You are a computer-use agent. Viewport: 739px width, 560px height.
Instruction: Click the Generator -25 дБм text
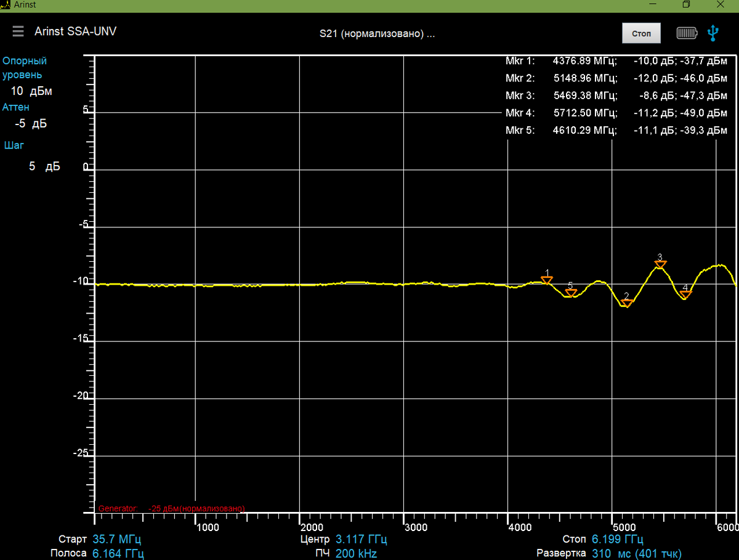pyautogui.click(x=172, y=508)
